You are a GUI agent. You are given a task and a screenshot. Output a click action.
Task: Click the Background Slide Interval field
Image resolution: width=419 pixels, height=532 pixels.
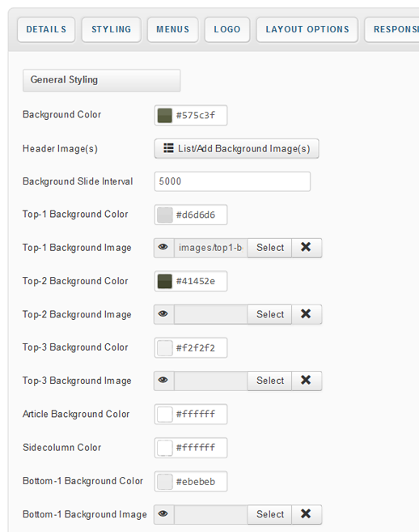[232, 181]
